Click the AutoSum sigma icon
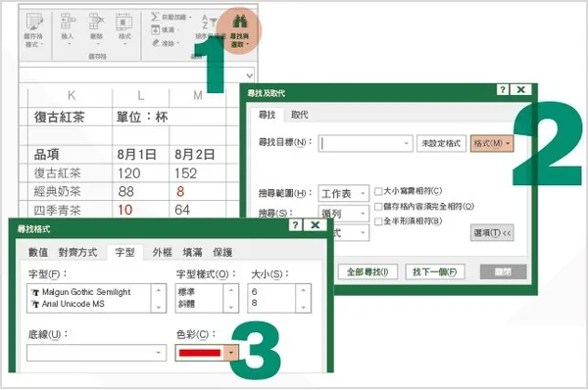588x390 pixels. (x=155, y=17)
